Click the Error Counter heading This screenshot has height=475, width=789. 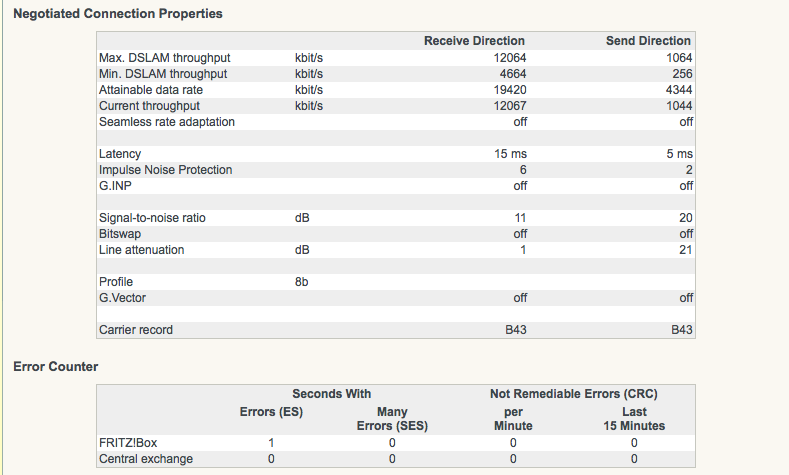click(55, 367)
